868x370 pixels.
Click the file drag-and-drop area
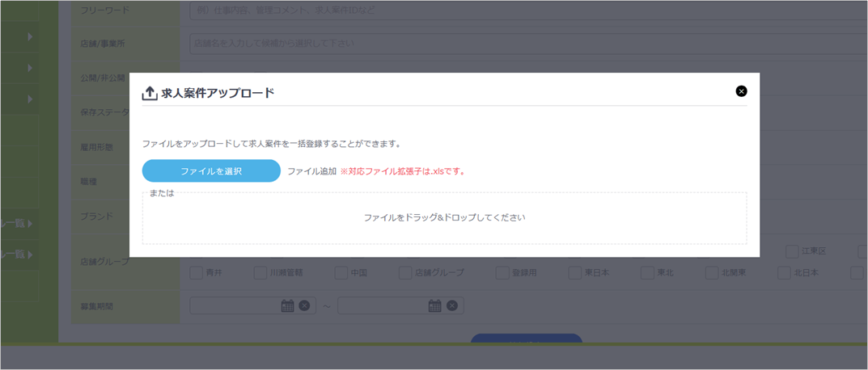(x=444, y=218)
